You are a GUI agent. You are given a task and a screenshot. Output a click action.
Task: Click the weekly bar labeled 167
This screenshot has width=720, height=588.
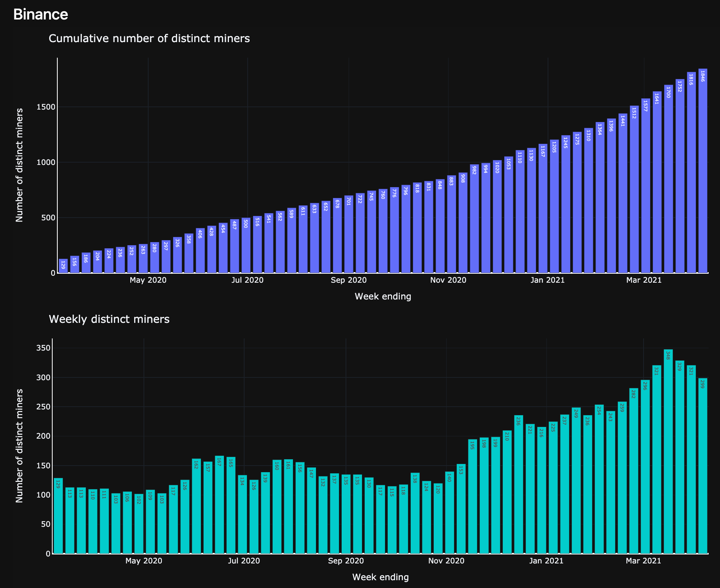(220, 505)
